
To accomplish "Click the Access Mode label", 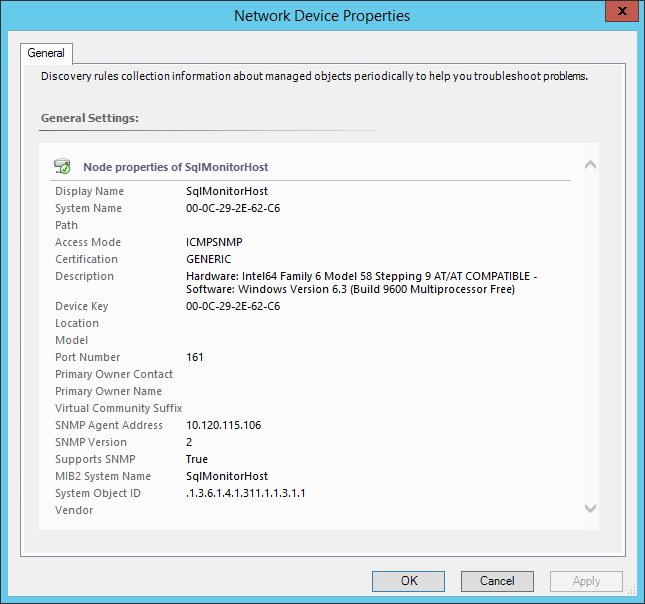I will 88,242.
